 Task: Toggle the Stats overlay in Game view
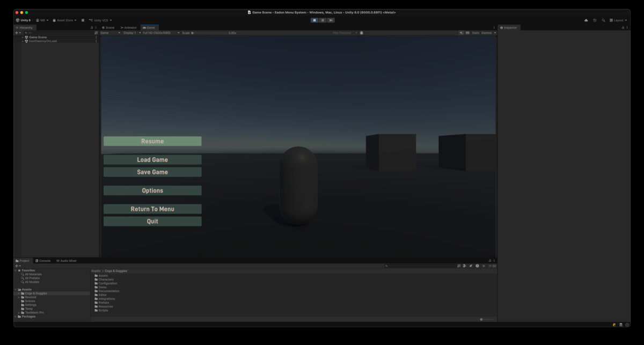(x=476, y=33)
